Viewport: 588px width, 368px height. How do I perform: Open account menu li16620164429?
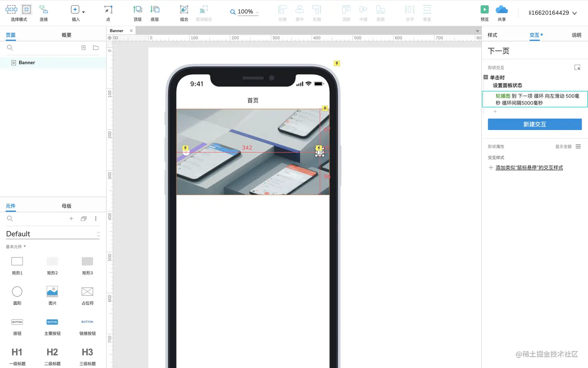tap(553, 13)
